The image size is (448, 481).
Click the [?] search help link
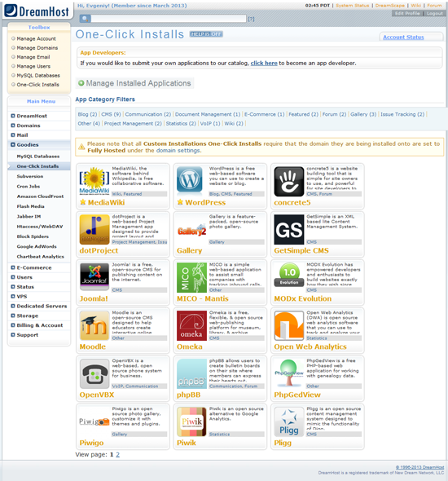251,19
